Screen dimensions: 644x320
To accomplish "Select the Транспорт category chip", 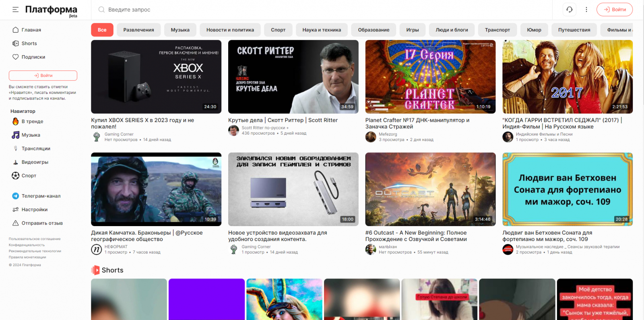I will click(x=497, y=30).
